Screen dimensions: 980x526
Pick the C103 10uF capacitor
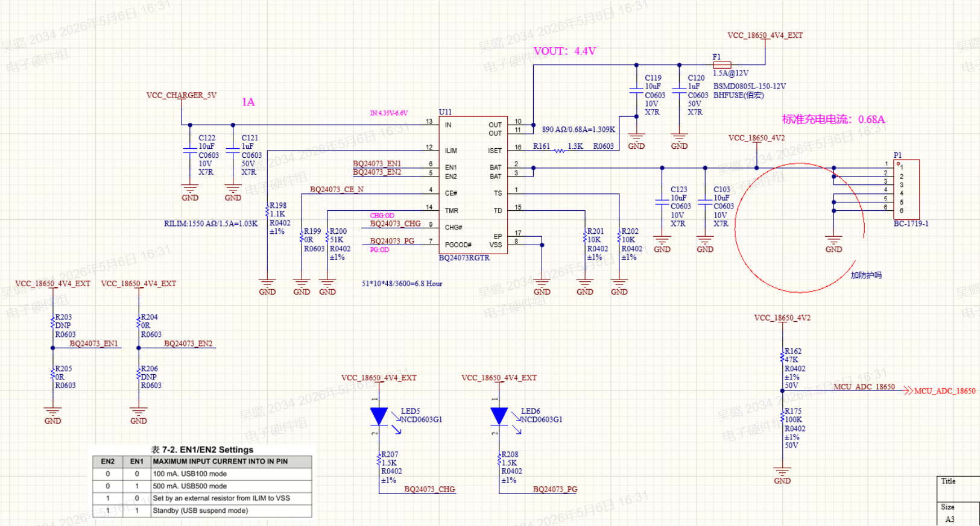[705, 202]
